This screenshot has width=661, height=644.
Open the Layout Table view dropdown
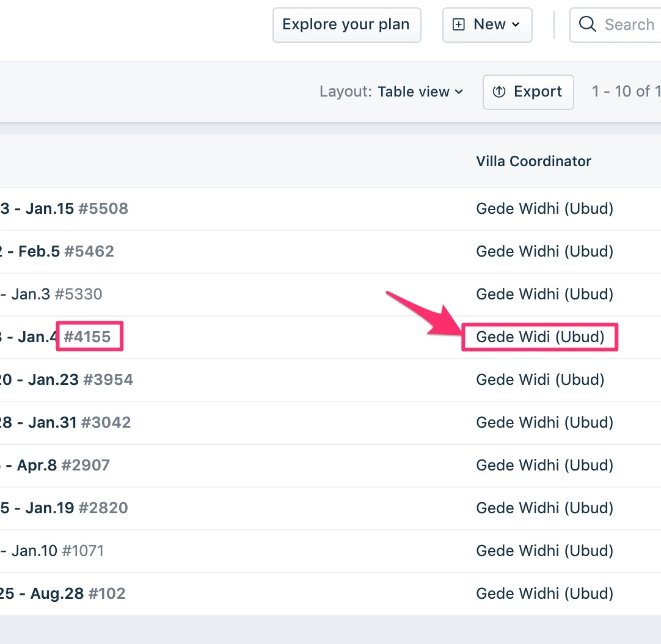pyautogui.click(x=391, y=92)
